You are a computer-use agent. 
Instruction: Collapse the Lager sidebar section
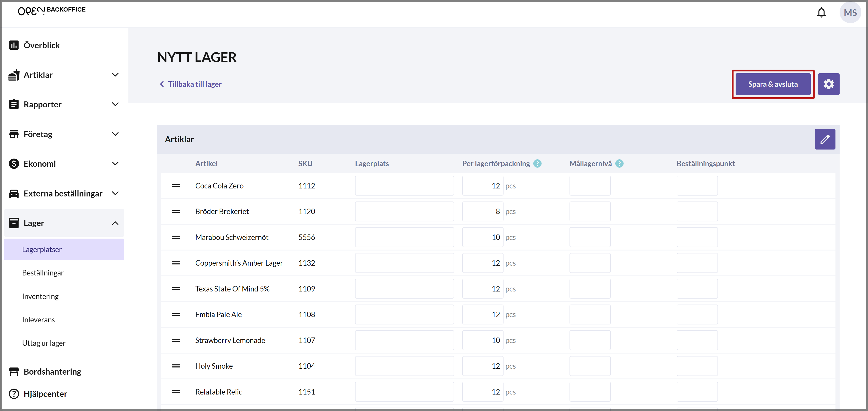(x=115, y=223)
